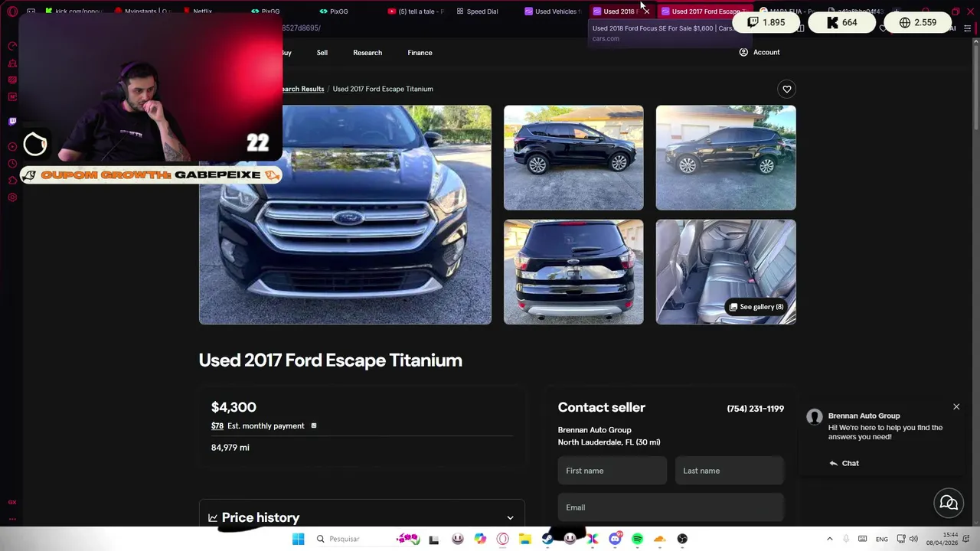
Task: Open Cloudflare app in the taskbar
Action: pyautogui.click(x=659, y=539)
